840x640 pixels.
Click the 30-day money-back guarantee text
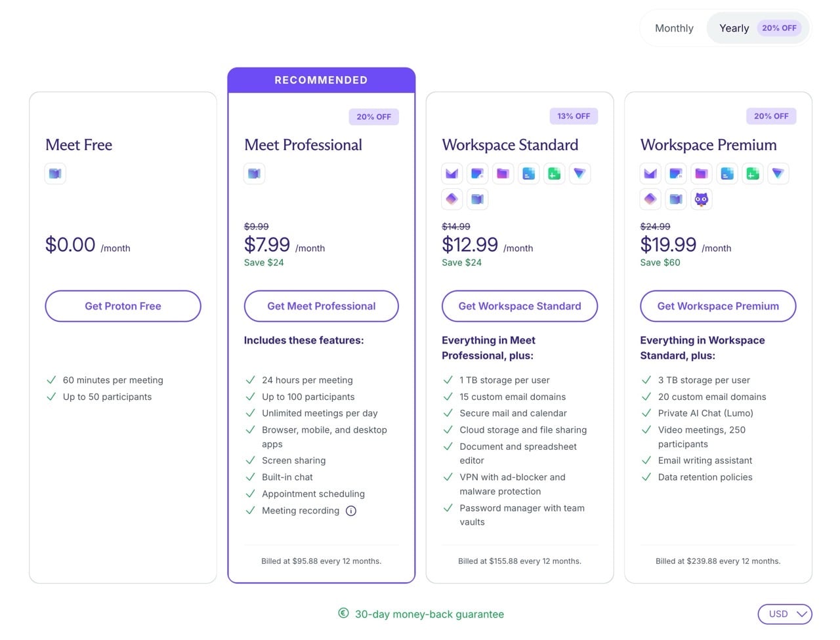coord(429,614)
